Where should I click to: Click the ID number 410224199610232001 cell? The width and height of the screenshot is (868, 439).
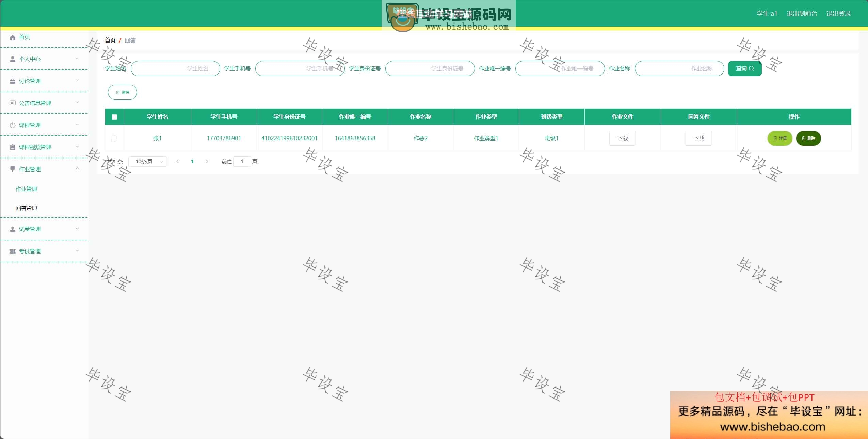click(289, 138)
